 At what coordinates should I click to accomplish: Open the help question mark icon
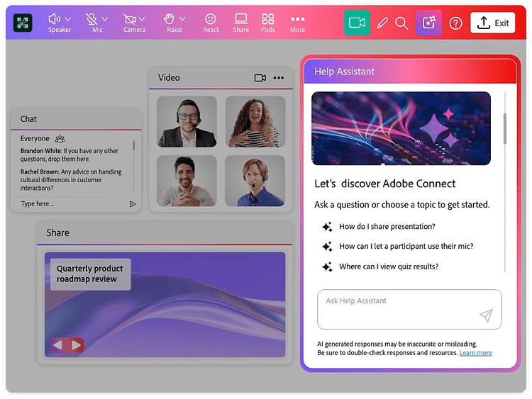pos(455,23)
